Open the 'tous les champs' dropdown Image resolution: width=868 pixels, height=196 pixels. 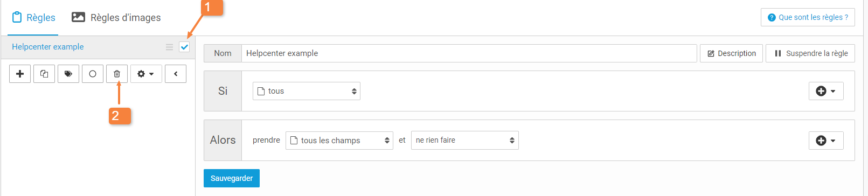[339, 141]
